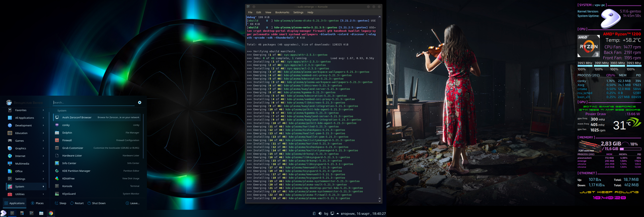Screen dimensions: 644x217
Task: Click the Konsole vertical scrollbar handle
Action: tap(380, 177)
